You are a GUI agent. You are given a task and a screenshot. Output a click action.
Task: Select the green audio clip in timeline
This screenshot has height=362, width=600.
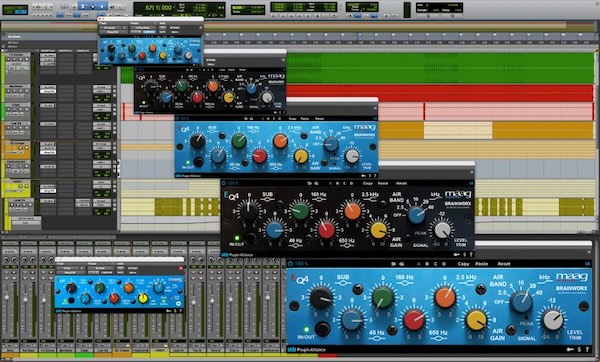point(440,68)
